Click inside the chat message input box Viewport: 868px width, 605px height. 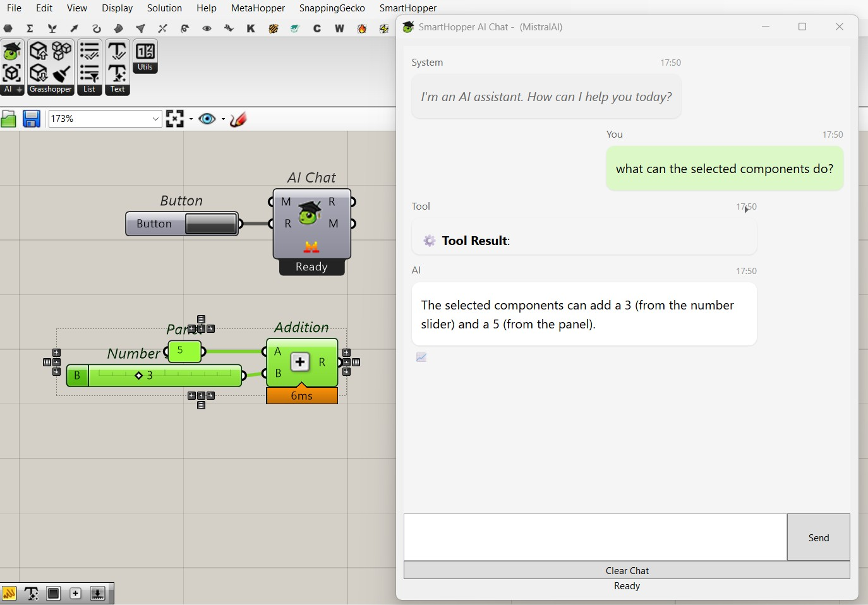point(595,537)
